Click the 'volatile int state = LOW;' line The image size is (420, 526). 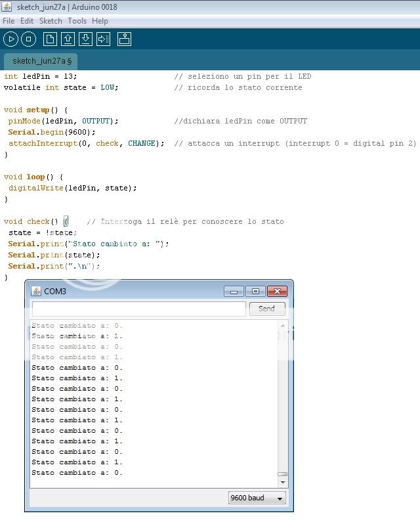tap(61, 87)
